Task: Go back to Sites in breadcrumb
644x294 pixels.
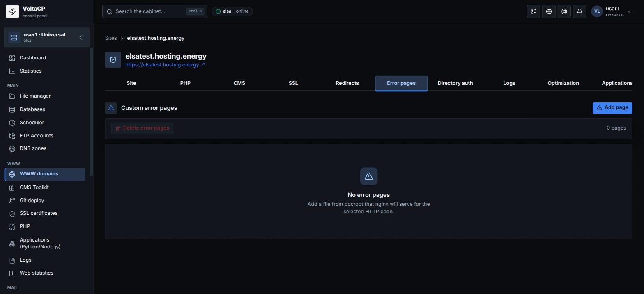Action: coord(111,38)
